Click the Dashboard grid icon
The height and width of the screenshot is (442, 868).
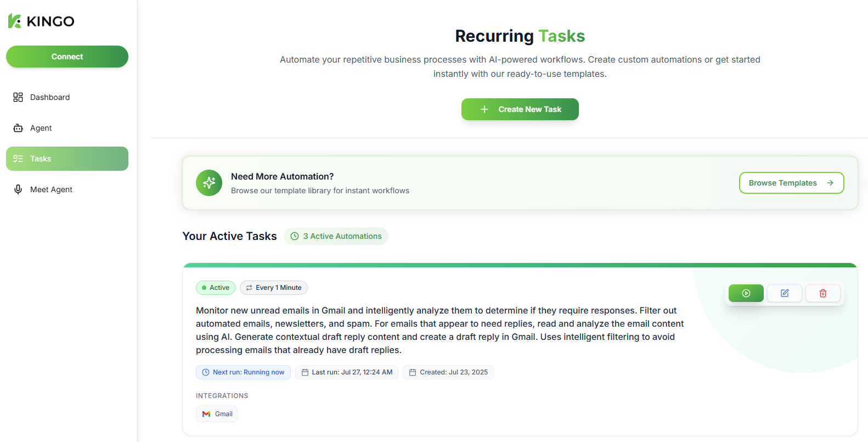pyautogui.click(x=18, y=97)
